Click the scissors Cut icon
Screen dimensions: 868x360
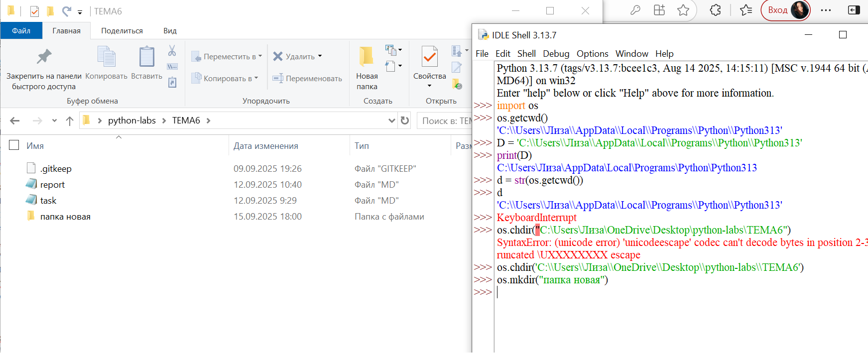point(172,51)
